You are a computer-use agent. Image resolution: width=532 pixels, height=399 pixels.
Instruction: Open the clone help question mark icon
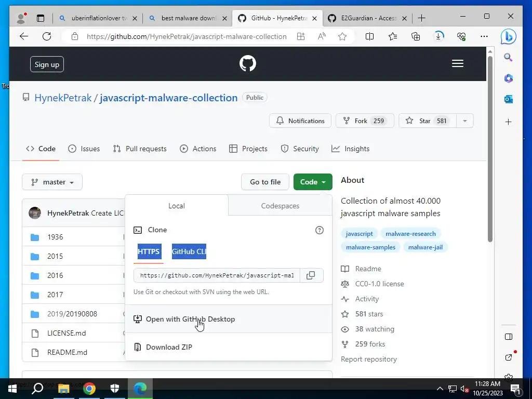tap(320, 230)
